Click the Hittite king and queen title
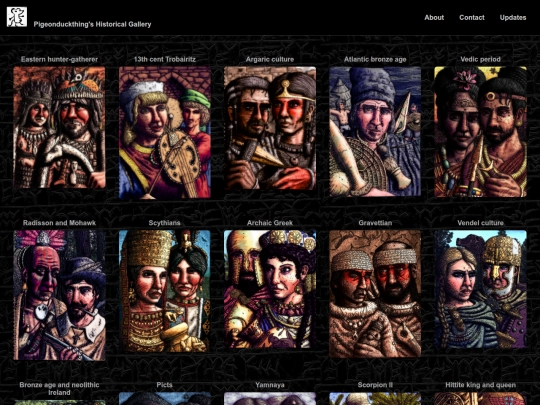Viewport: 540px width, 405px height. pos(480,385)
